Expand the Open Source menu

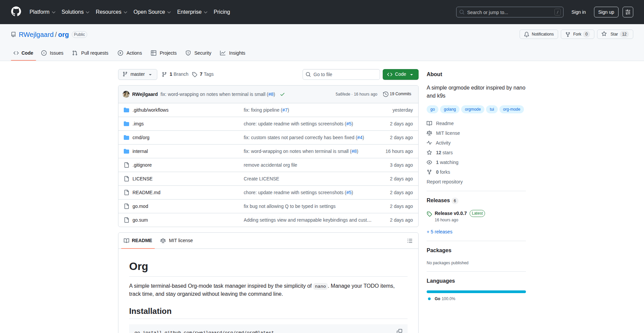tap(152, 12)
